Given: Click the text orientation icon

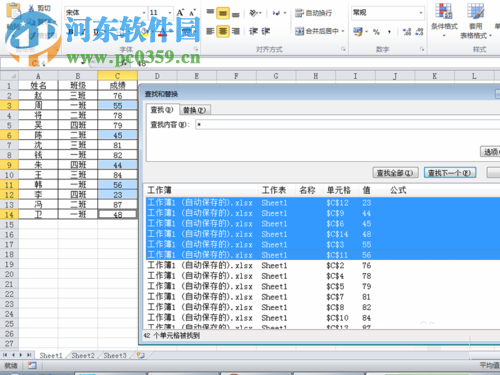Looking at the screenshot, I should click(x=254, y=13).
